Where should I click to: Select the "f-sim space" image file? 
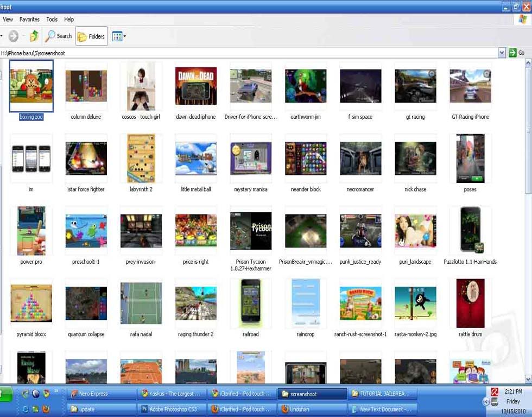[360, 91]
